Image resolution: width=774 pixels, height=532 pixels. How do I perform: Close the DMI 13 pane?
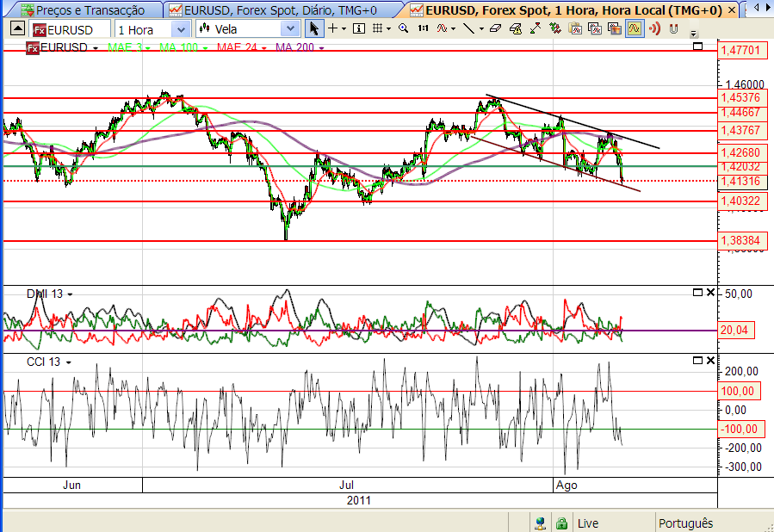click(x=710, y=293)
